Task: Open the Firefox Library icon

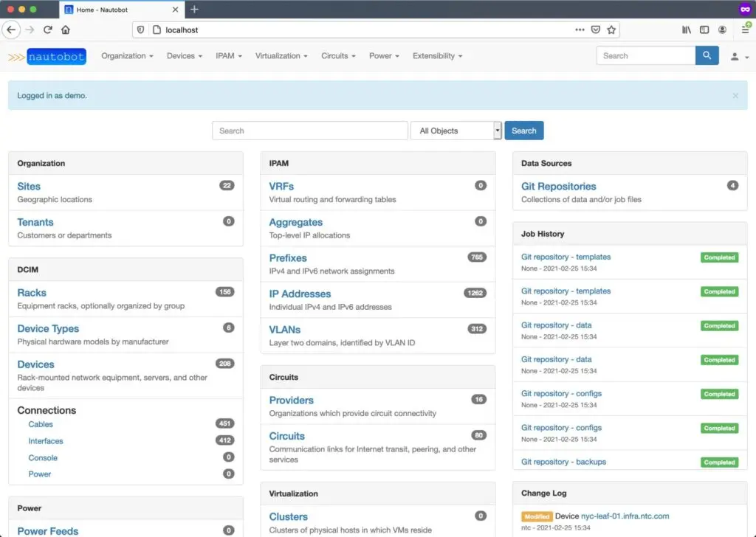Action: [x=686, y=30]
